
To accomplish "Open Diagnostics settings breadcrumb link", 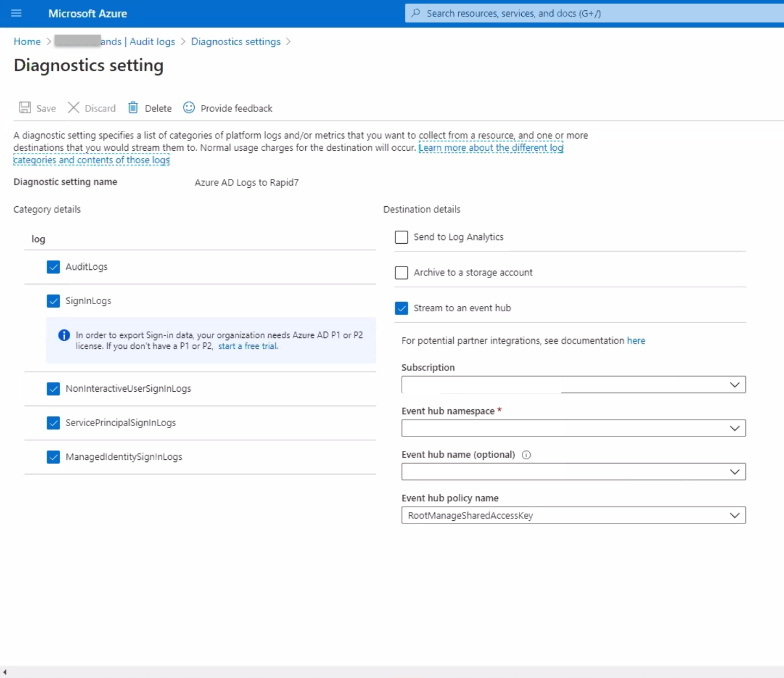I will click(236, 41).
